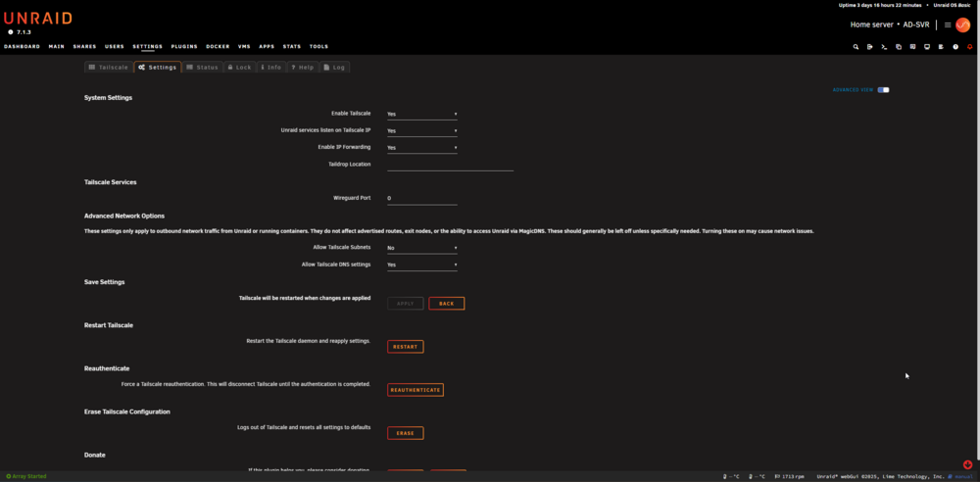Focus the Wireguard Port input field
The image size is (980, 482).
point(421,199)
